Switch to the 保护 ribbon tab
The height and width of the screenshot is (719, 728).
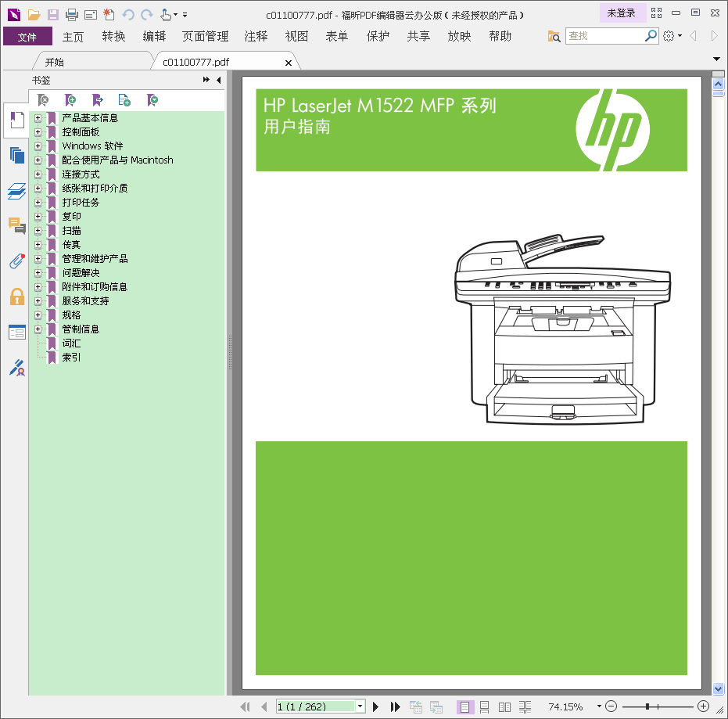pos(378,36)
